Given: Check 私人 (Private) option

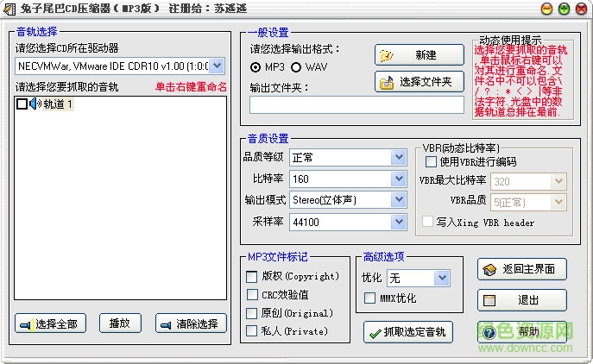Looking at the screenshot, I should (251, 331).
